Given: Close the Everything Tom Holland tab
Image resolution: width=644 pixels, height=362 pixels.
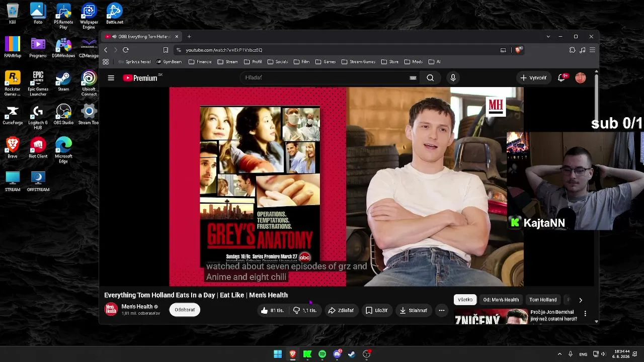Looking at the screenshot, I should [x=177, y=37].
